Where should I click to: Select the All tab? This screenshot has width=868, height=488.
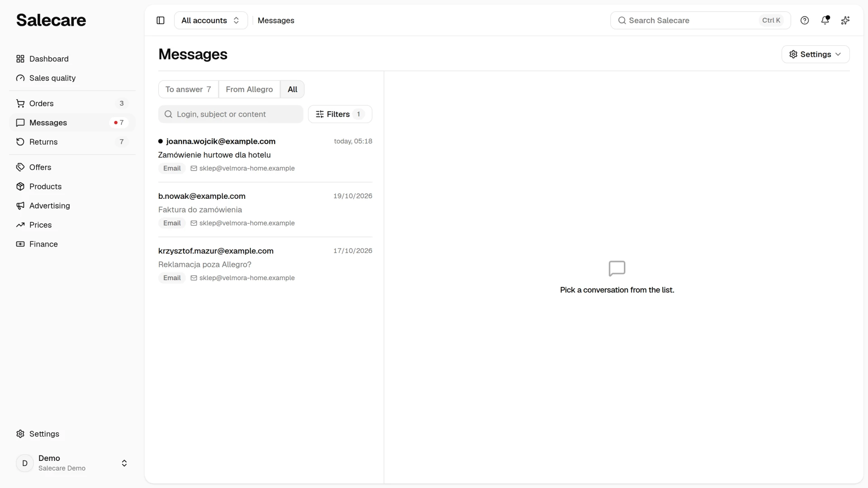[292, 89]
